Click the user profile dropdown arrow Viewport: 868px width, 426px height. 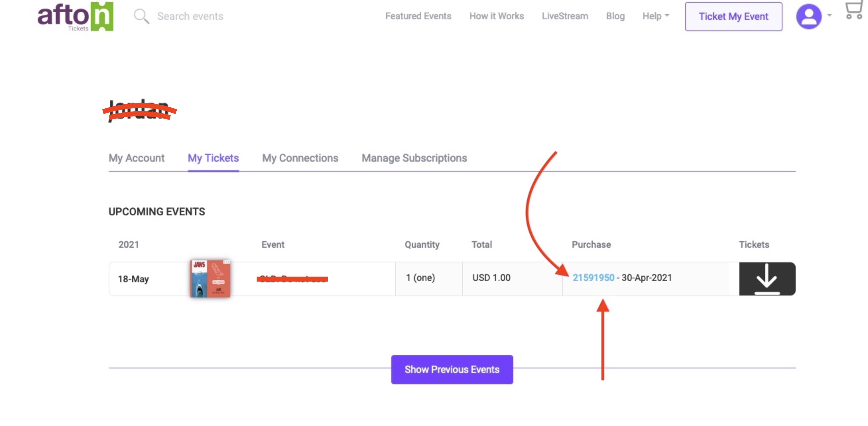click(x=829, y=16)
